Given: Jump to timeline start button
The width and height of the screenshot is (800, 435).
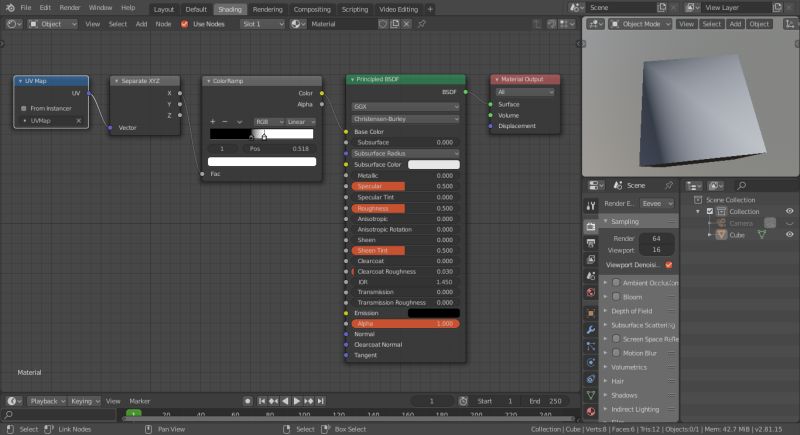Looking at the screenshot, I should coord(262,401).
